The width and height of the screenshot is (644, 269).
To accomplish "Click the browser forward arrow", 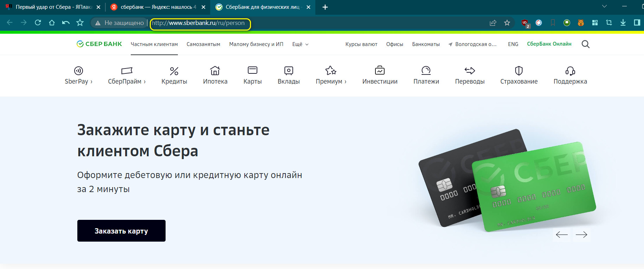I will pyautogui.click(x=24, y=23).
